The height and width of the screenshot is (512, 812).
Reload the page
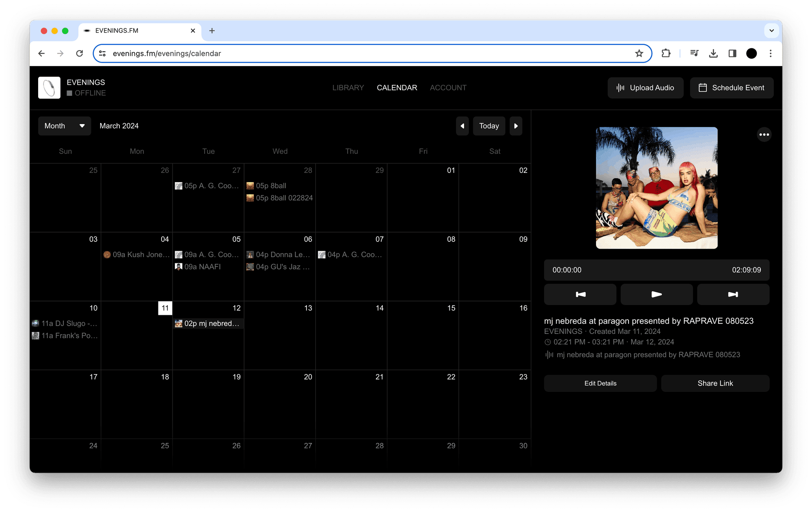(x=80, y=54)
